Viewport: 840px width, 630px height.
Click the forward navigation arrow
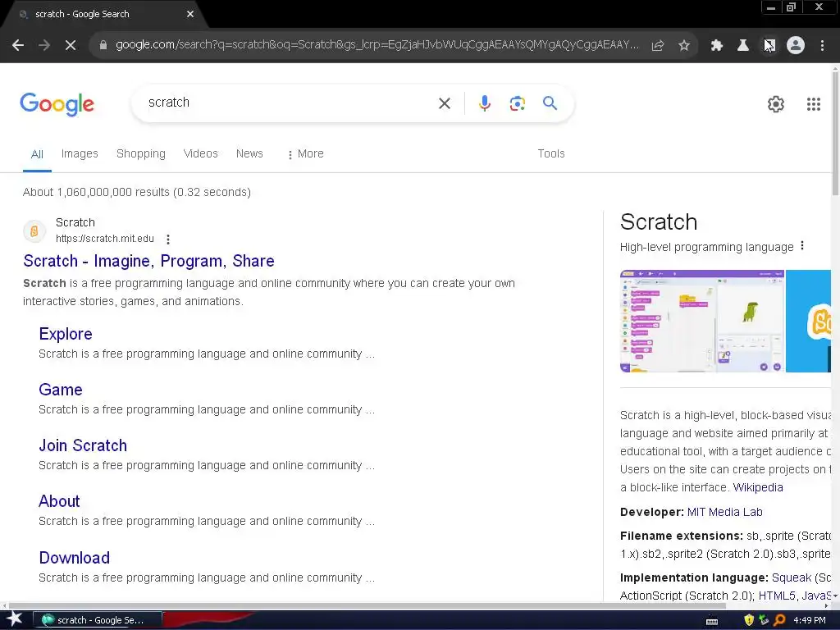[x=44, y=46]
